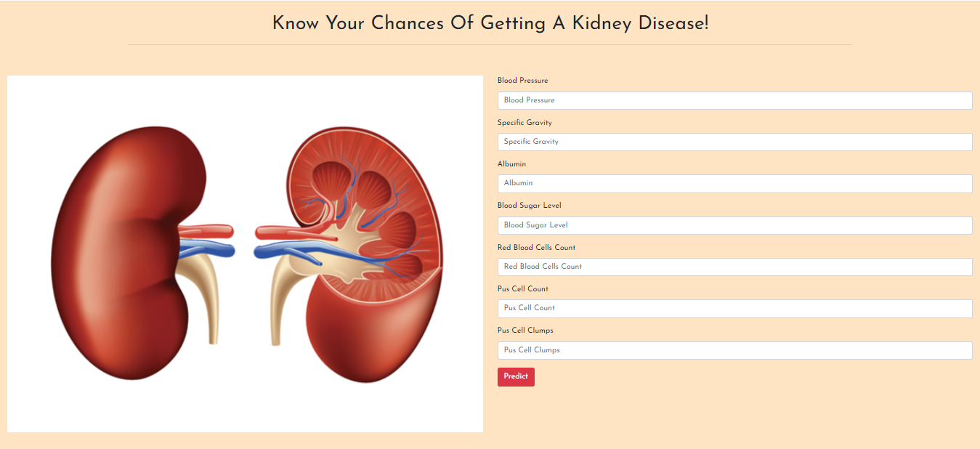Click the Blood Pressure field label
980x449 pixels.
pos(522,81)
